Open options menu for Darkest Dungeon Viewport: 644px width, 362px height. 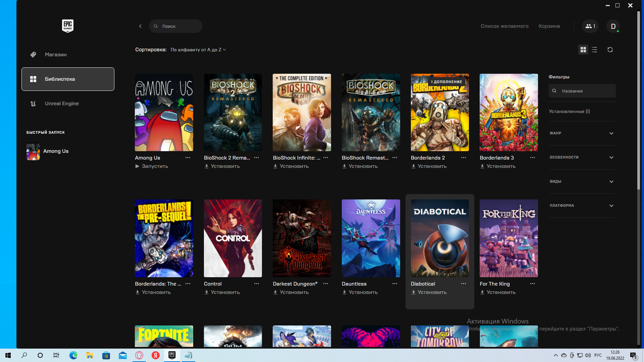pos(326,284)
